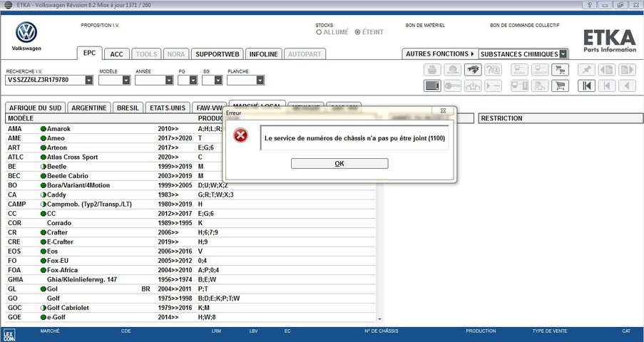Viewport: 644px width, 342px height.
Task: Select the ARGENTINE market tab
Action: tap(89, 108)
